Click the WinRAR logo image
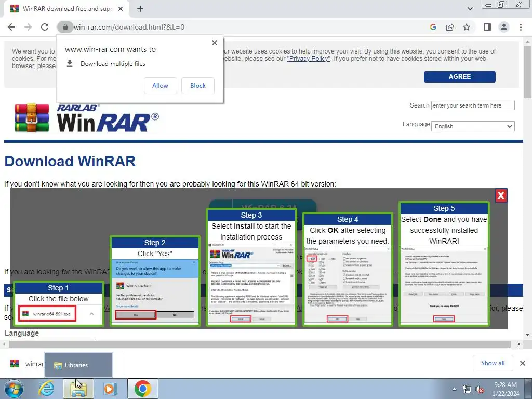 tap(87, 118)
